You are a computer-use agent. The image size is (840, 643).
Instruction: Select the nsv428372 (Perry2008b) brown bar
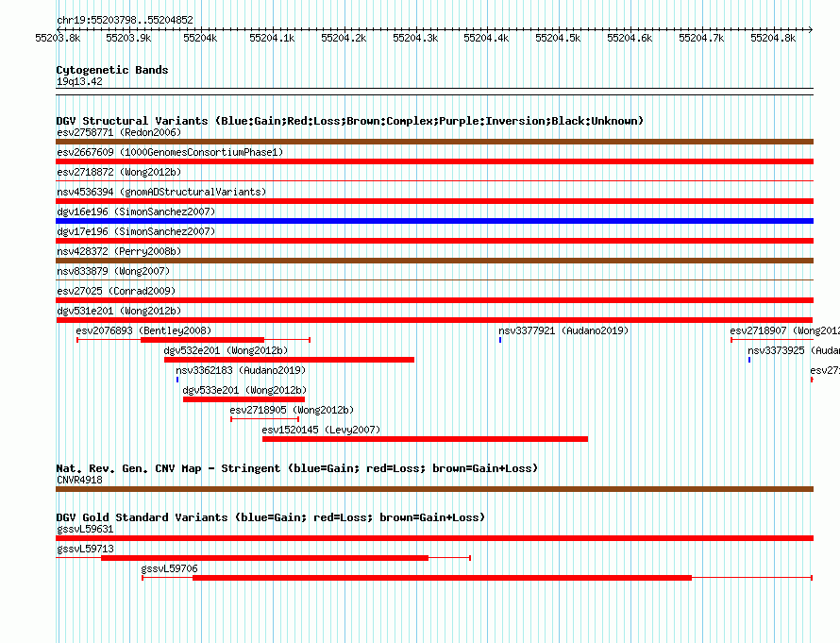click(434, 261)
